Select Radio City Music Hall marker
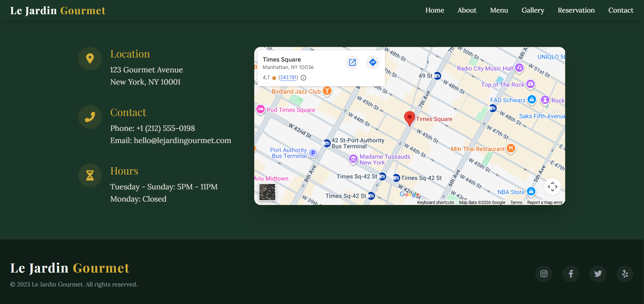644x304 pixels. 519,68
